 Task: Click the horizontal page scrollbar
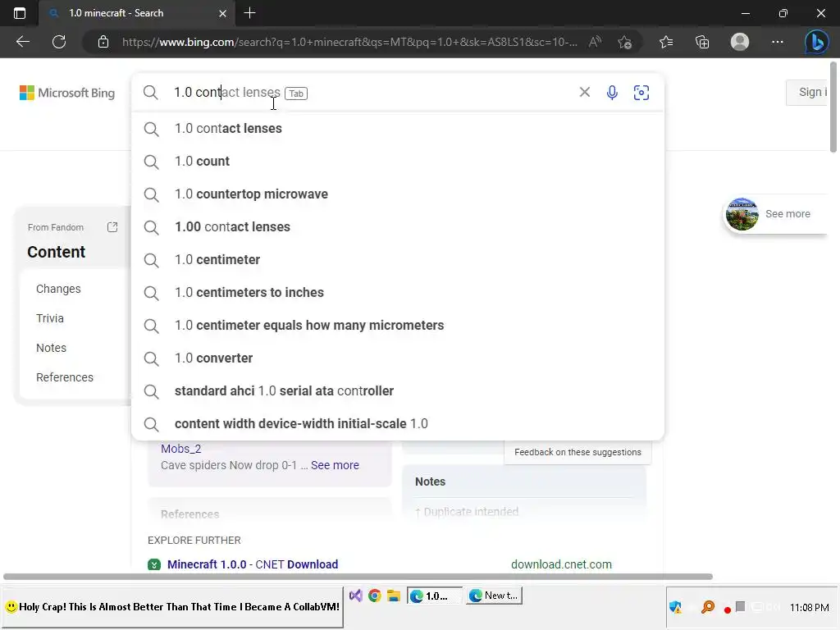[x=358, y=577]
